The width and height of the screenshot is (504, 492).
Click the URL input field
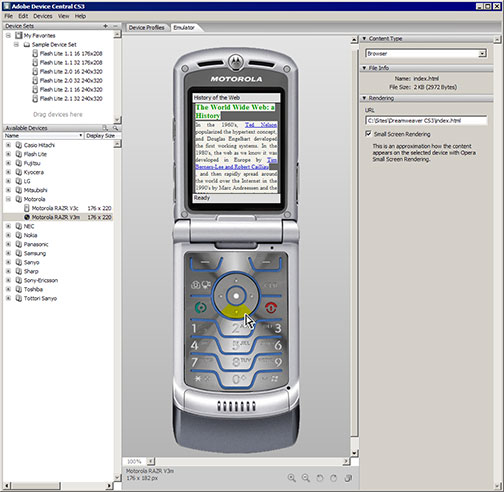pyautogui.click(x=426, y=120)
